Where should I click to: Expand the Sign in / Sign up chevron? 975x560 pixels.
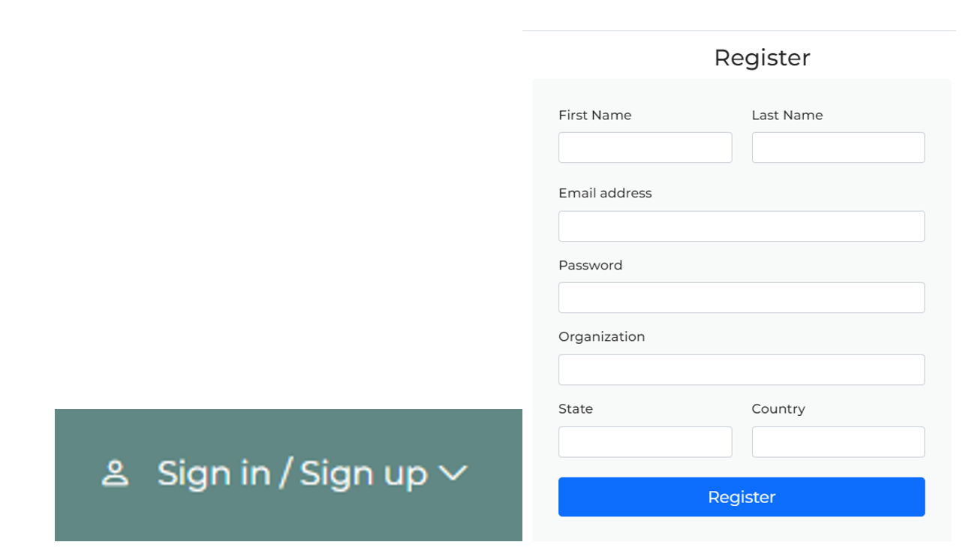[x=453, y=474]
